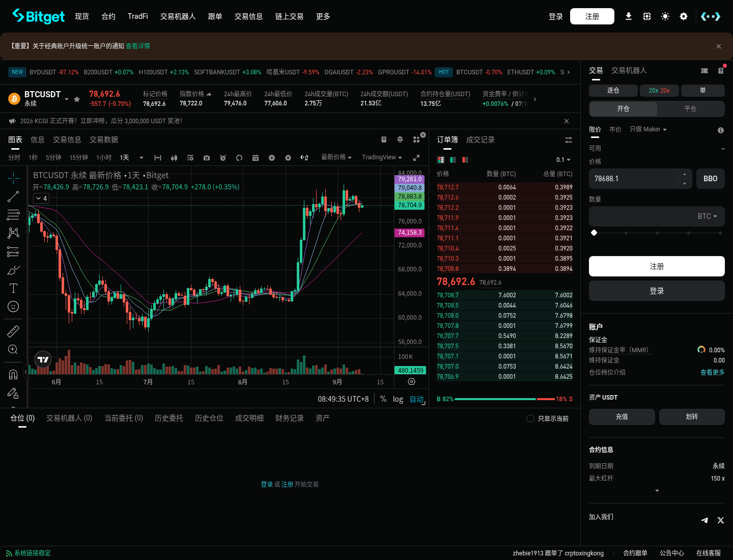Viewport: 733px width, 560px height.
Task: Select the 市价 market order tab
Action: pos(615,129)
